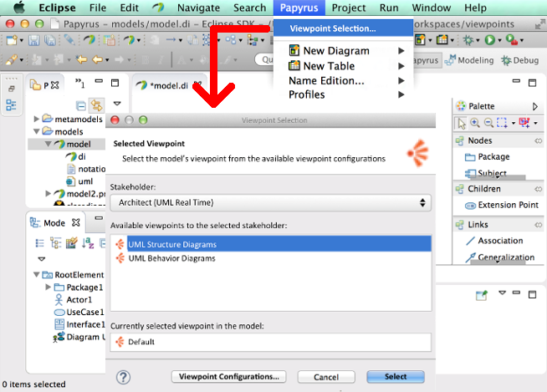This screenshot has height=392, width=547.
Task: Select Extension Point tool in Palette
Action: [502, 205]
